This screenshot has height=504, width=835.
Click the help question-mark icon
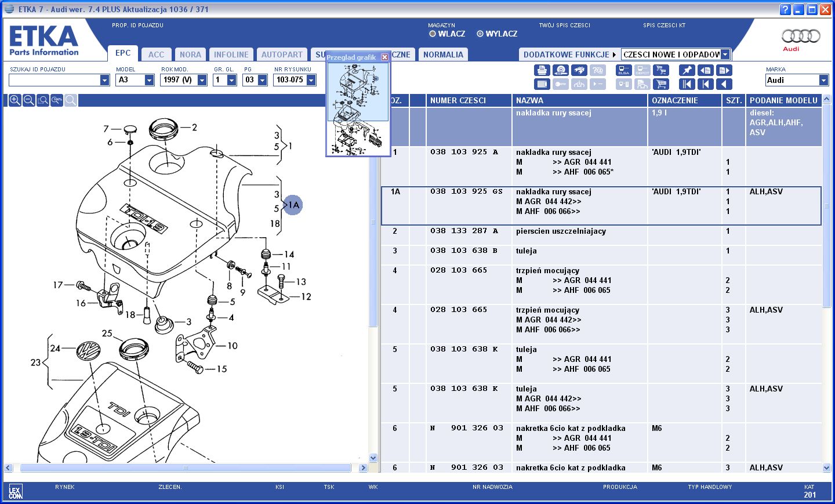tap(785, 9)
